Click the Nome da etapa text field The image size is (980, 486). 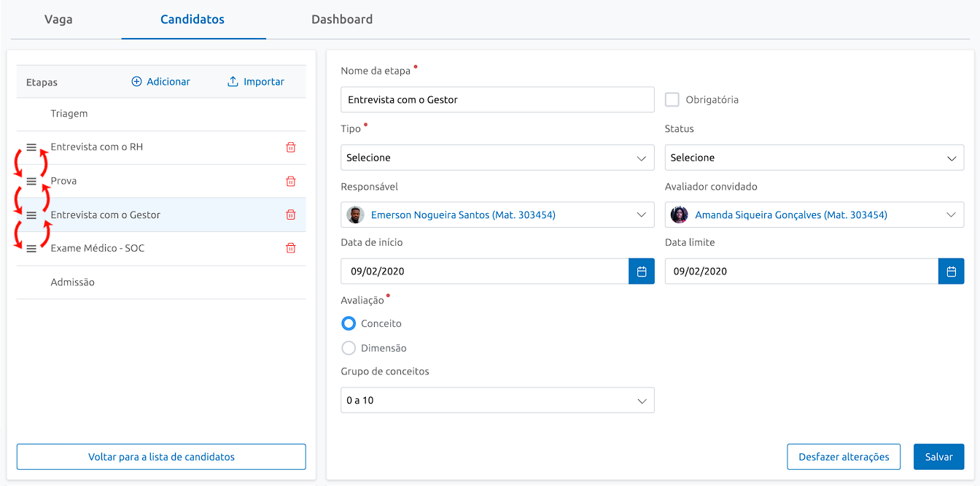497,100
